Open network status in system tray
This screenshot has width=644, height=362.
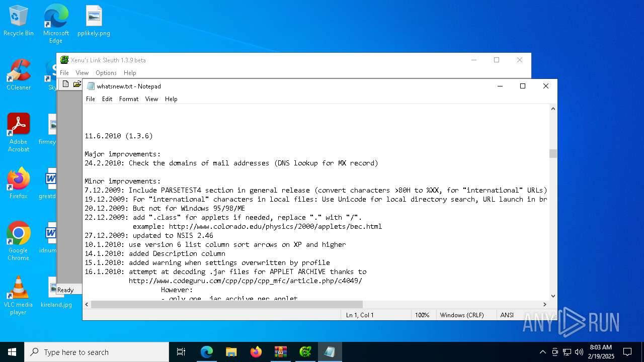(567, 352)
